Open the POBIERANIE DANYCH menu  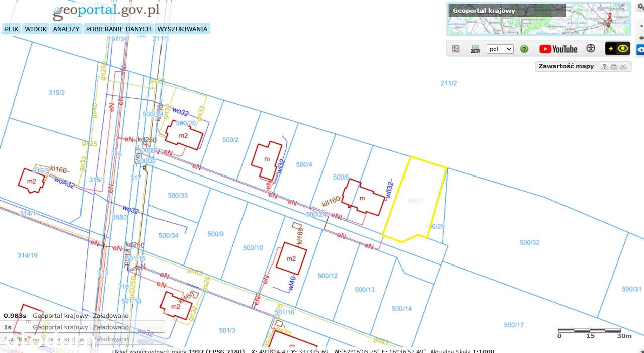[119, 29]
